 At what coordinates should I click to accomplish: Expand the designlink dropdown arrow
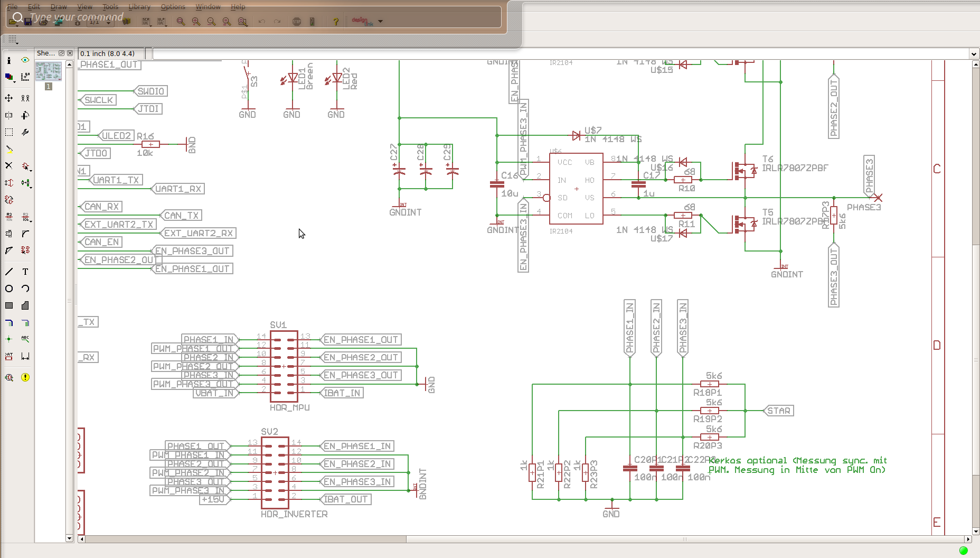[x=380, y=22]
